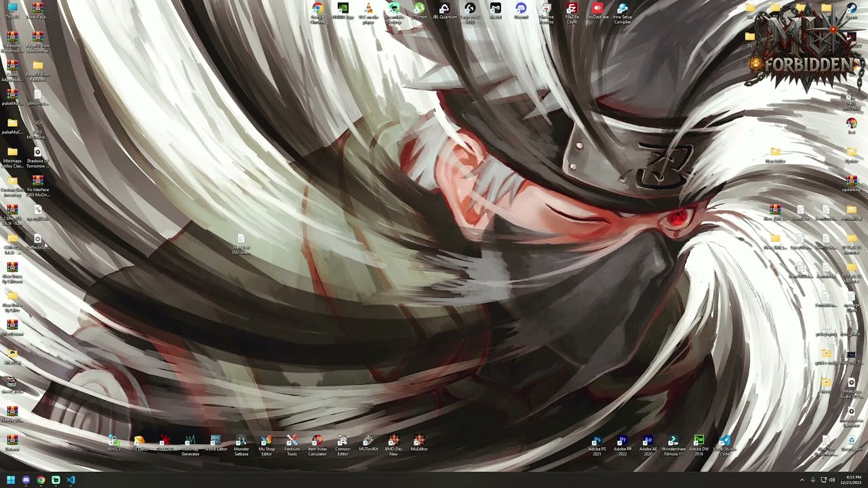
Task: Open the Wondershare Filmora 11 shortcut
Action: pyautogui.click(x=673, y=445)
